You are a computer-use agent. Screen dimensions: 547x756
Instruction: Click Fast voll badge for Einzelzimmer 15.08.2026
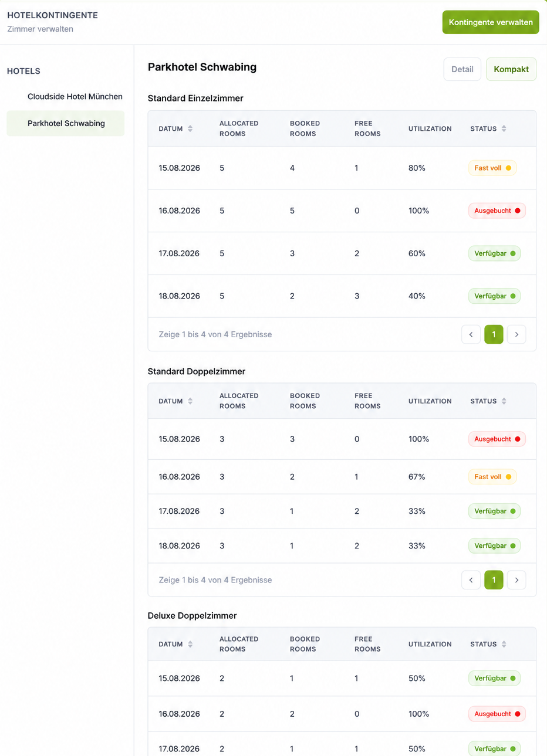click(492, 168)
